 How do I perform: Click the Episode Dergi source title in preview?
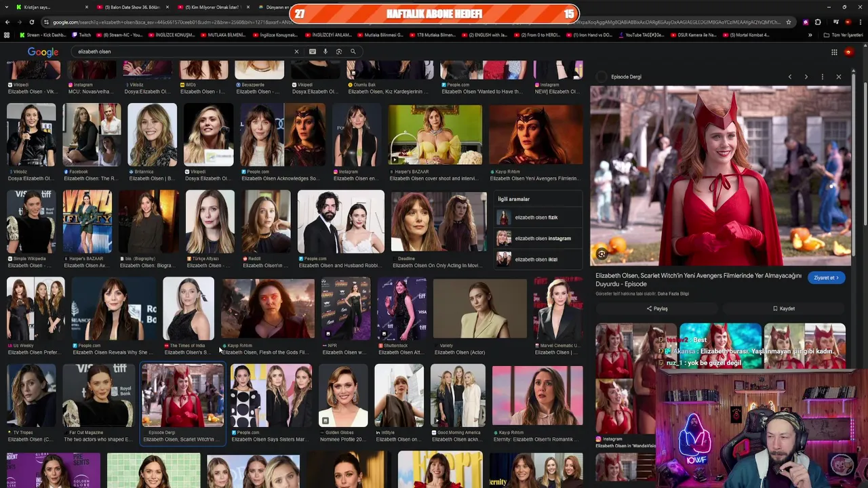point(626,77)
